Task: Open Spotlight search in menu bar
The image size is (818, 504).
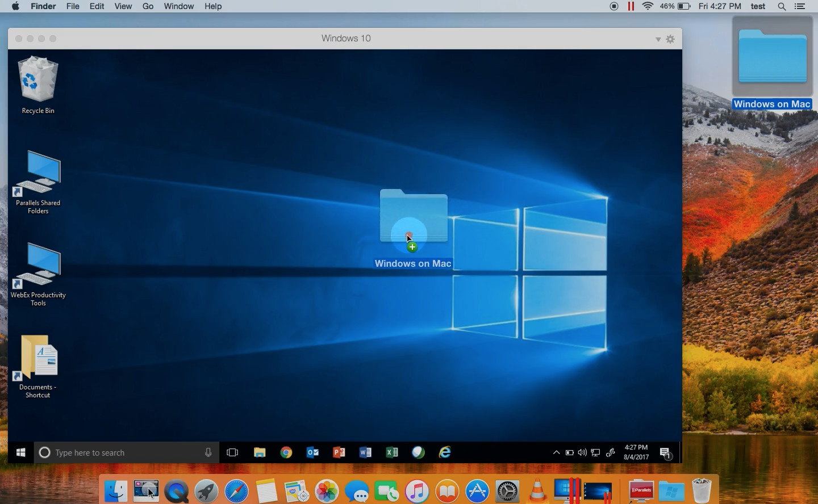Action: tap(782, 6)
